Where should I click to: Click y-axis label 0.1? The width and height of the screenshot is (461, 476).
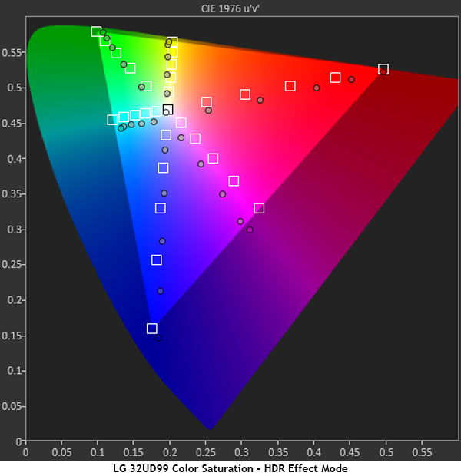click(x=15, y=371)
